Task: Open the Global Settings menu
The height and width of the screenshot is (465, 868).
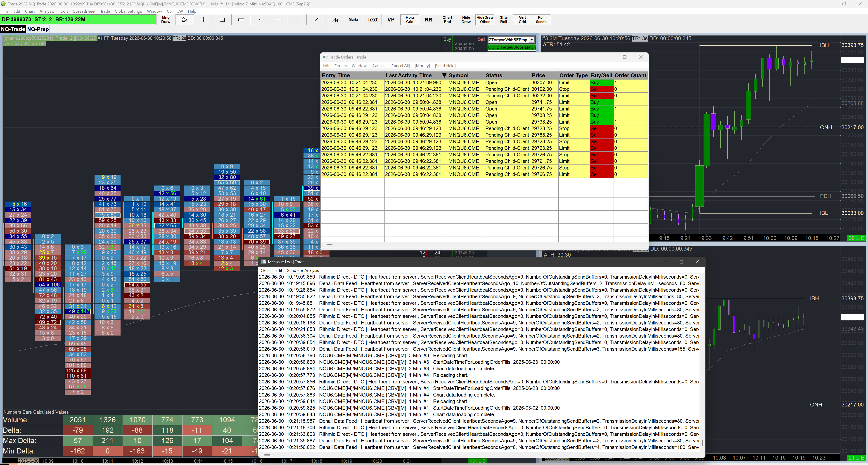Action: pyautogui.click(x=128, y=11)
